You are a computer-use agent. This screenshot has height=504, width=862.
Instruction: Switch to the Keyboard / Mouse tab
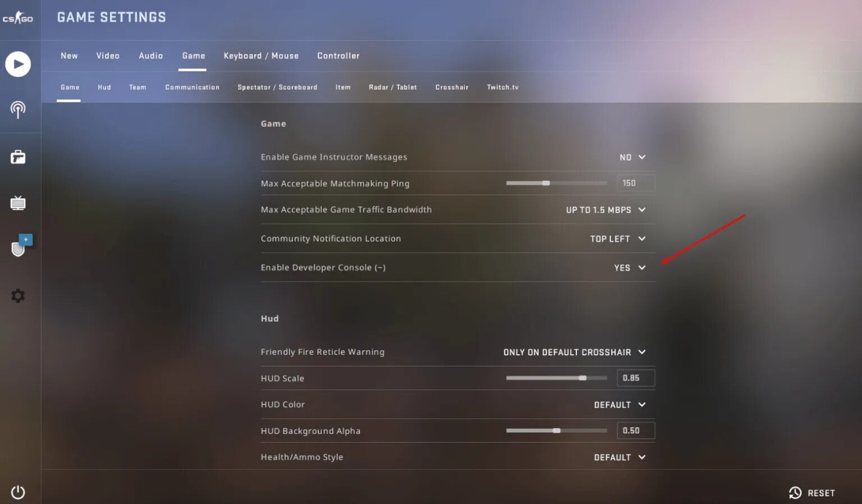[x=261, y=56]
